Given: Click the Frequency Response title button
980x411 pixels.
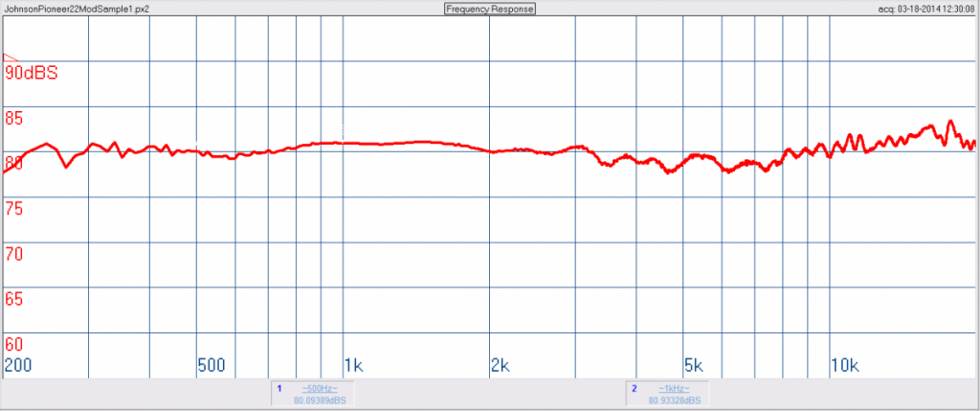Looking at the screenshot, I should click(489, 9).
